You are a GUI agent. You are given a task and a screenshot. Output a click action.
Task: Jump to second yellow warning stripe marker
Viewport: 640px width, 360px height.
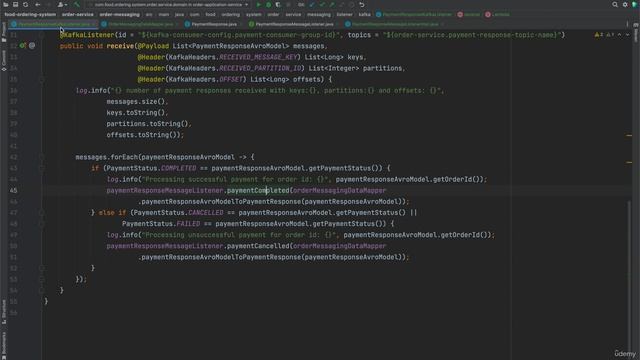pos(629,162)
